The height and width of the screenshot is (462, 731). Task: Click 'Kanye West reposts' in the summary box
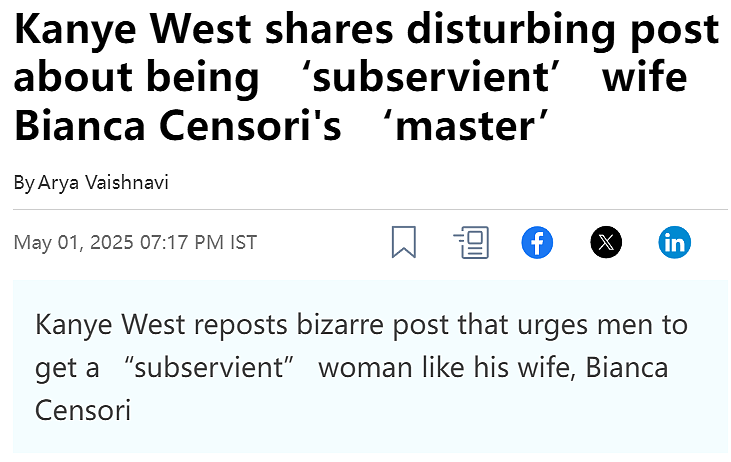tap(161, 324)
